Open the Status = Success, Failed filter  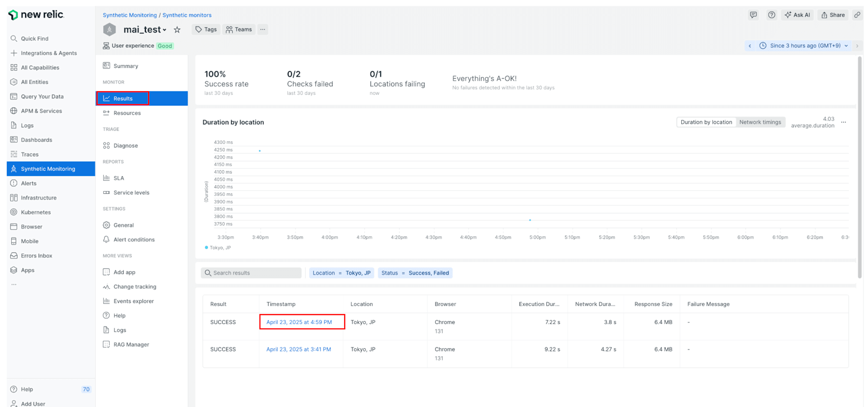(x=415, y=273)
